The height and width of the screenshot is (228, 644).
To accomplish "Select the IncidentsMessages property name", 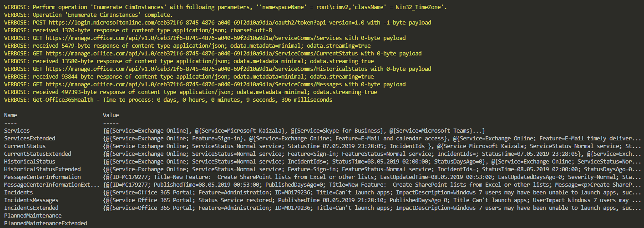I will coord(31,200).
